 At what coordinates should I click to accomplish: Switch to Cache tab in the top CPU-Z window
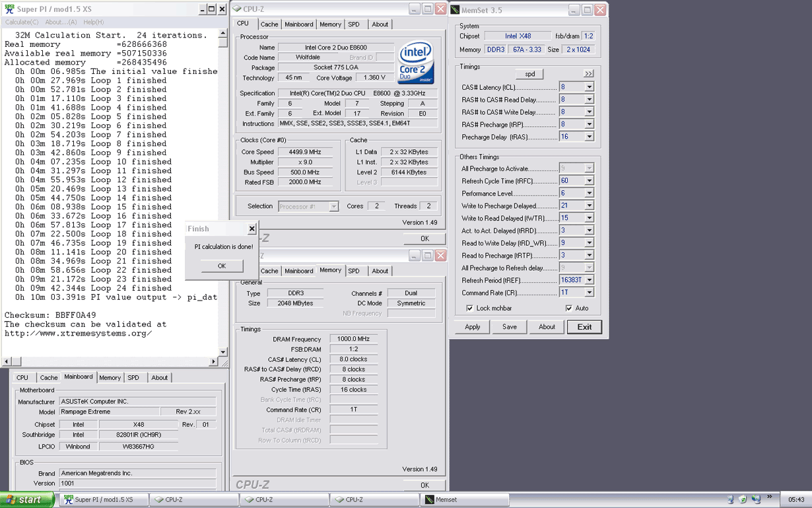269,24
